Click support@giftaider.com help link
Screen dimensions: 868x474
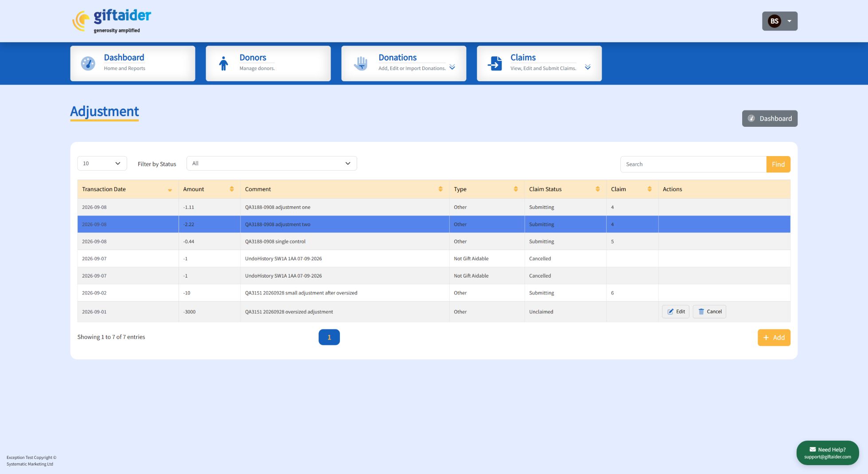(x=827, y=457)
